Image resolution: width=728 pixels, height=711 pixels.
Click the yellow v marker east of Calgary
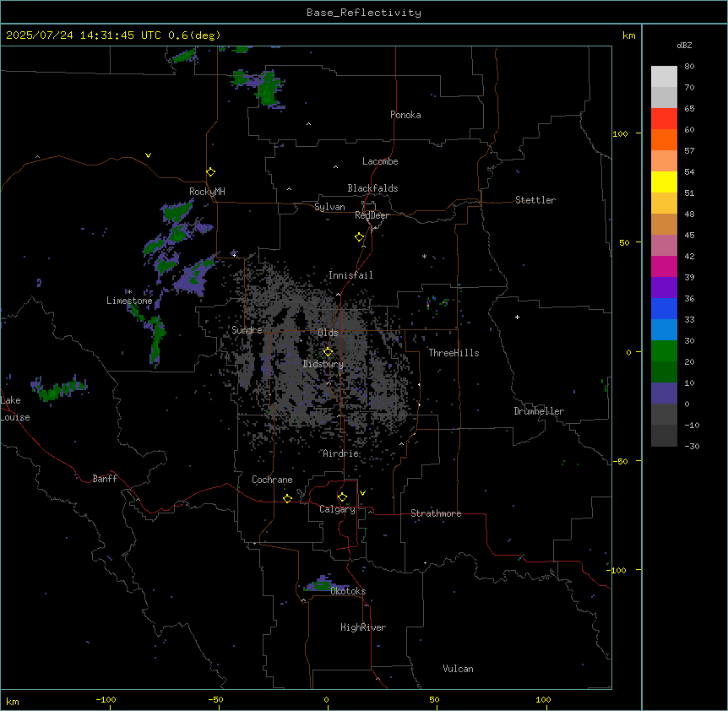[x=362, y=493]
